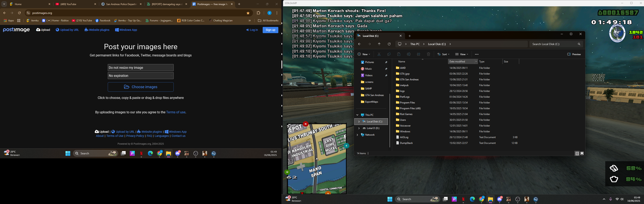Click the Sign up button
The width and height of the screenshot is (644, 204).
pyautogui.click(x=271, y=30)
